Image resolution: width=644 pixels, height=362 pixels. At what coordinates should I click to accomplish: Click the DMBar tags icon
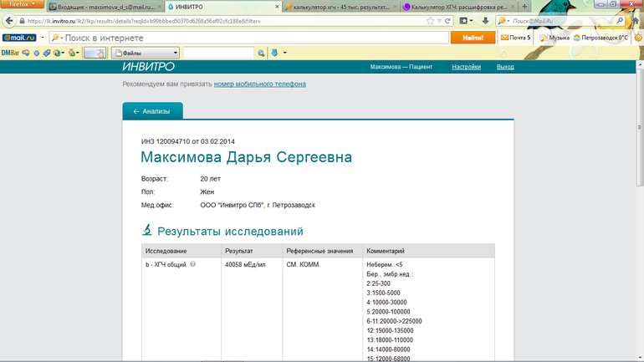pos(47,53)
